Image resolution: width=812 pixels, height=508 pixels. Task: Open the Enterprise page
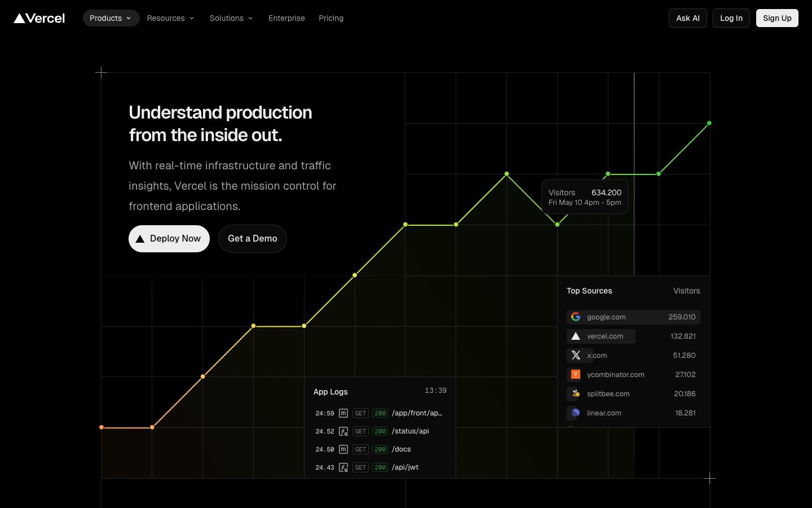point(286,18)
